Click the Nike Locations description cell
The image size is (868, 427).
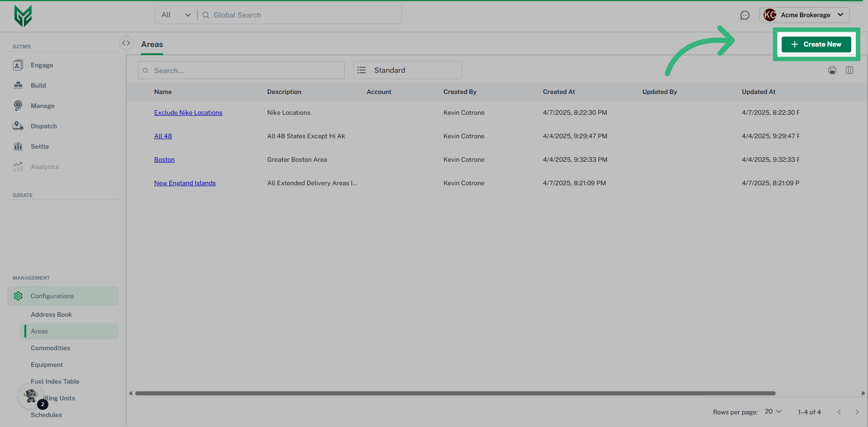tap(288, 113)
